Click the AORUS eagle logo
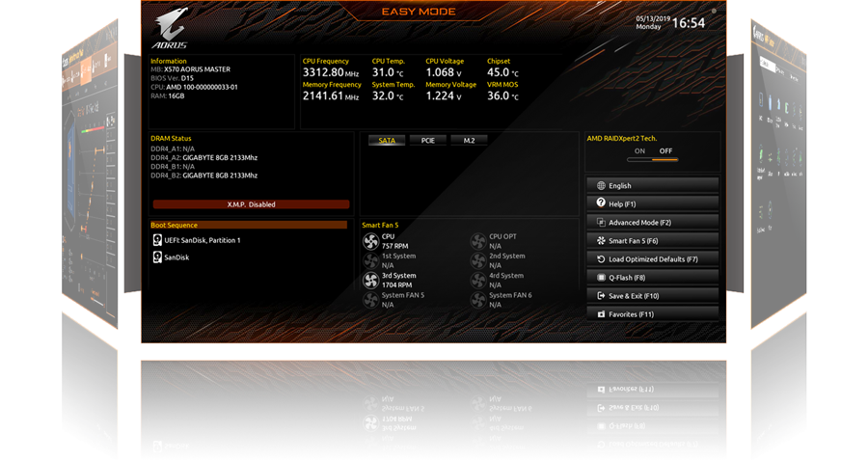This screenshot has width=868, height=460. 171,28
